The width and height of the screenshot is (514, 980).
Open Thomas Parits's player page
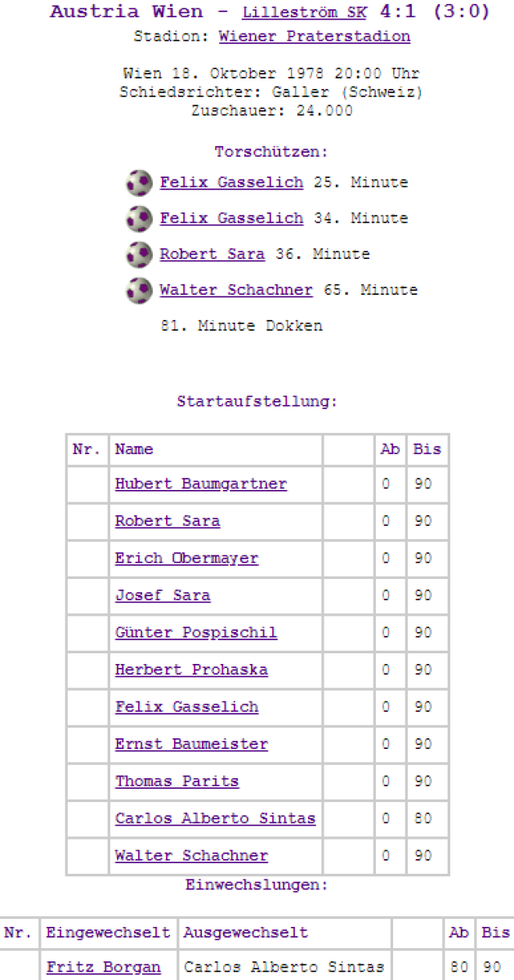[x=177, y=782]
